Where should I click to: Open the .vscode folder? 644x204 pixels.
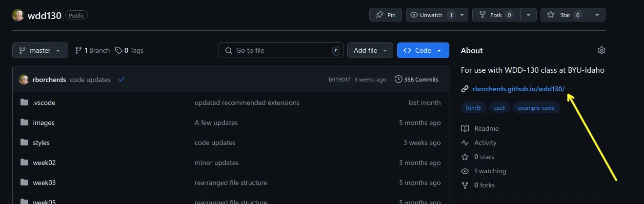[44, 102]
